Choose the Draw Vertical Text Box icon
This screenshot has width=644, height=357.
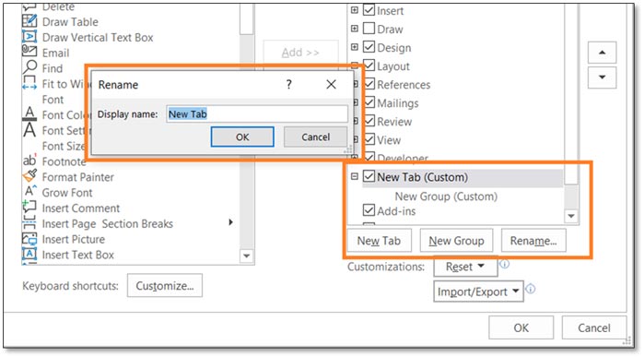click(x=29, y=37)
